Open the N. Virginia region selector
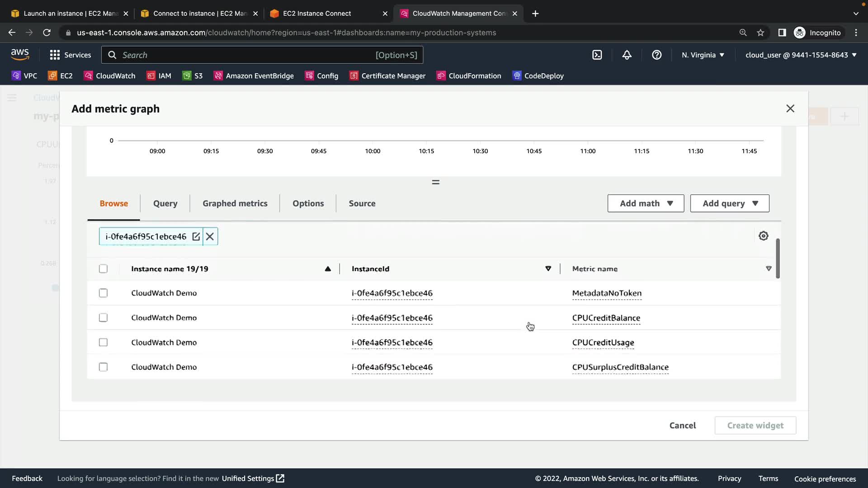This screenshot has height=488, width=868. [703, 55]
